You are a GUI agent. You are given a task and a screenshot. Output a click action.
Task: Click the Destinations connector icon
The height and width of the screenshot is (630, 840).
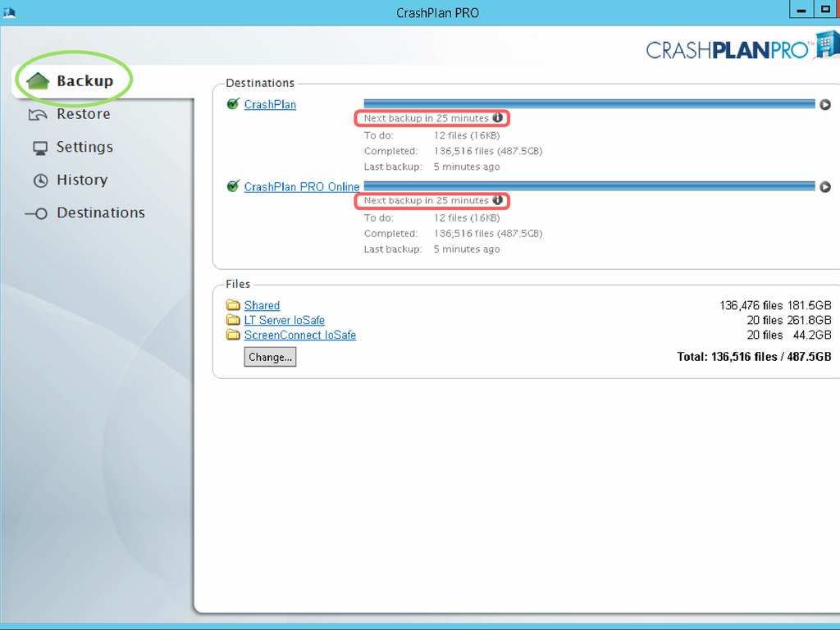37,213
